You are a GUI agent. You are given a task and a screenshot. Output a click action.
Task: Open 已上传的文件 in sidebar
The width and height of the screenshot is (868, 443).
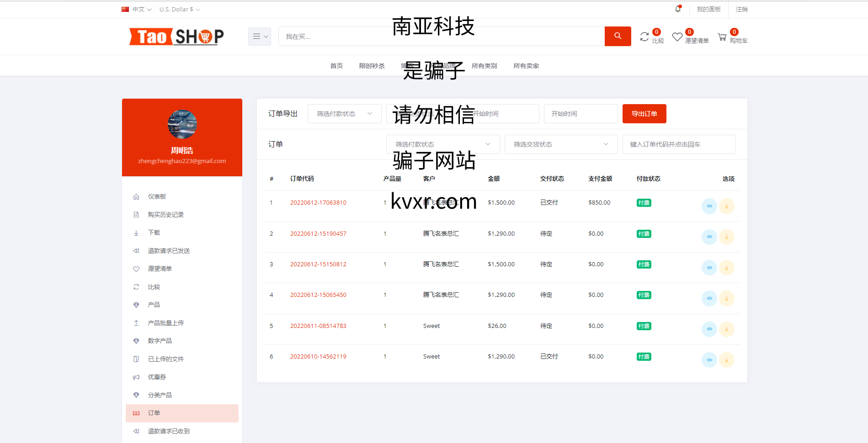click(x=182, y=359)
